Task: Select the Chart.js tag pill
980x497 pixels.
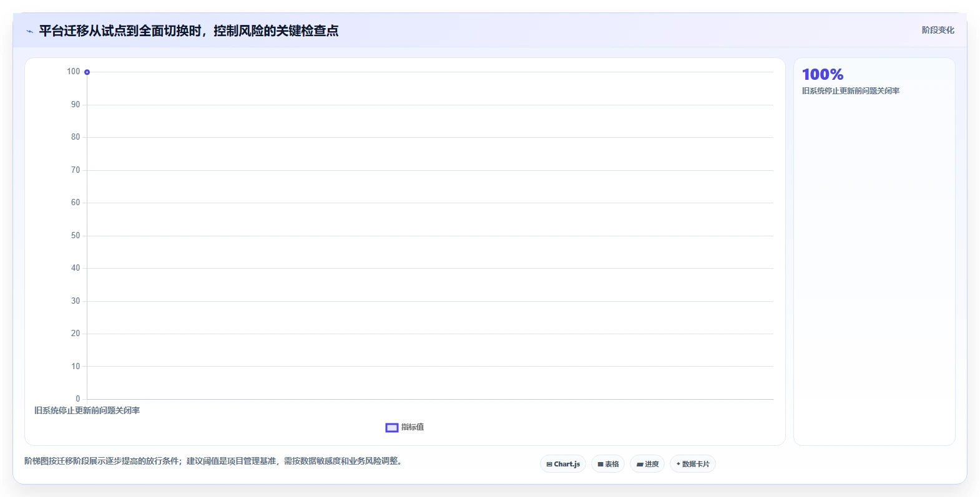Action: pos(563,464)
